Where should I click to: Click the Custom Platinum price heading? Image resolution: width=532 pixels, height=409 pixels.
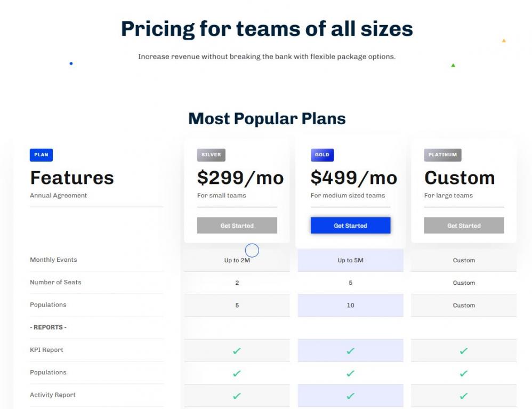[459, 178]
